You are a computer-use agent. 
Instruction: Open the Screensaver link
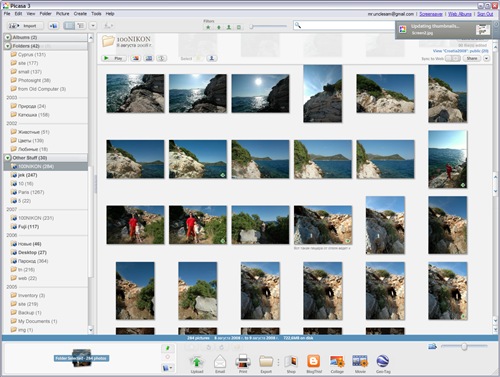(431, 14)
